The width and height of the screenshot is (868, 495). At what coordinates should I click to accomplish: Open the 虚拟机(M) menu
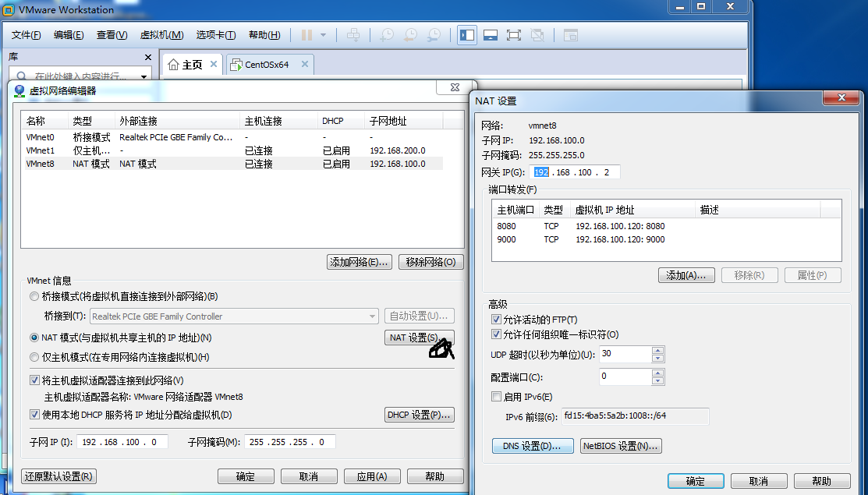pos(161,35)
